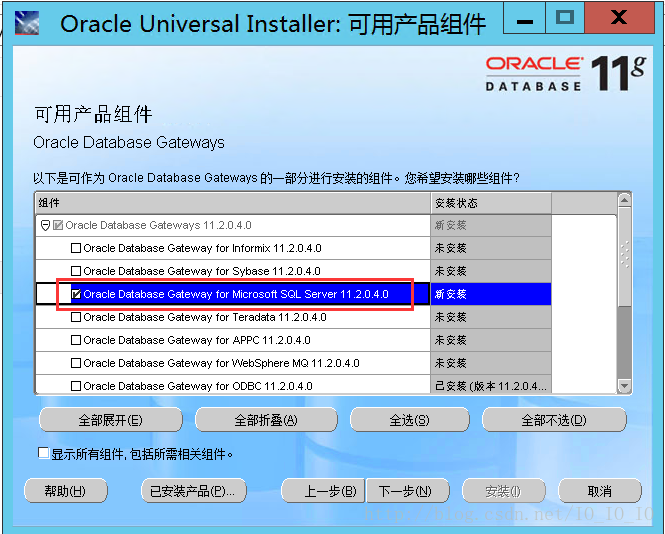This screenshot has height=534, width=665.
Task: Select Oracle Database Gateway for Teradata 11.2.0.4.0 text
Action: pyautogui.click(x=205, y=317)
